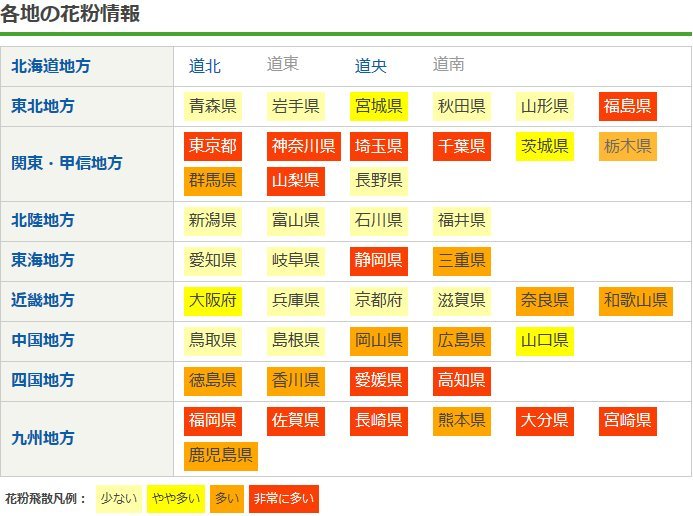Image resolution: width=693 pixels, height=516 pixels.
Task: Click the 少ない legend swatch
Action: point(118,498)
